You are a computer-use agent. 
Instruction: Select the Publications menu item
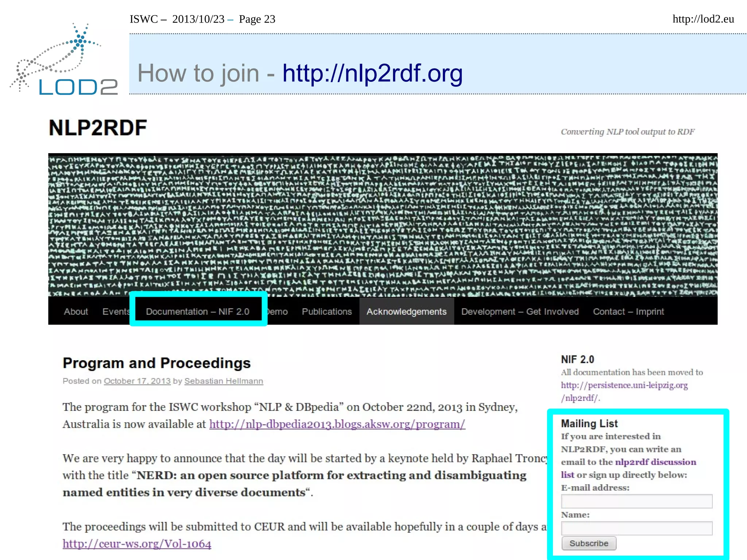(x=326, y=312)
